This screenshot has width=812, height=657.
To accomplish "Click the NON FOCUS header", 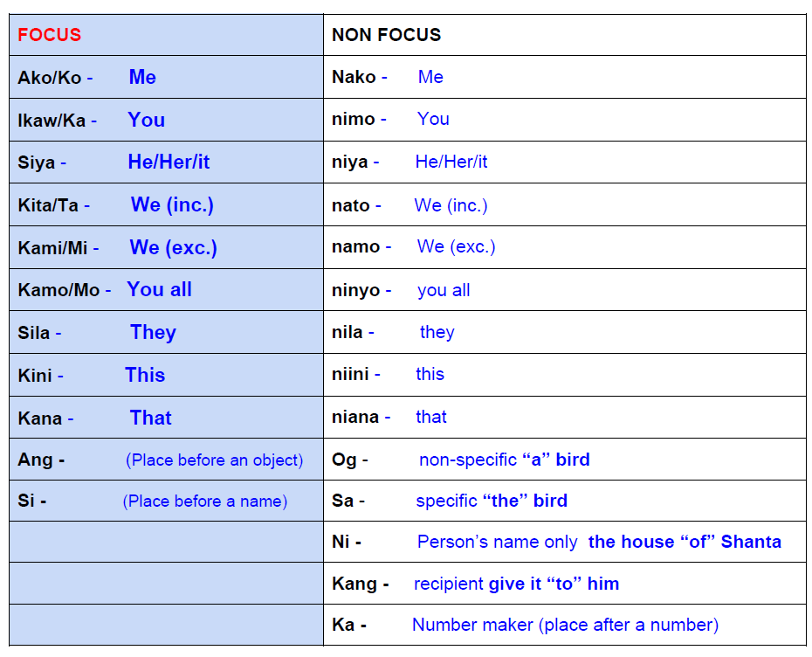I will tap(386, 35).
